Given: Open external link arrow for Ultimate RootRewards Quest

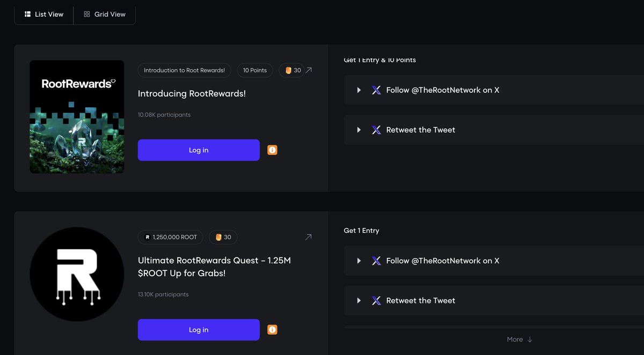Looking at the screenshot, I should 309,237.
